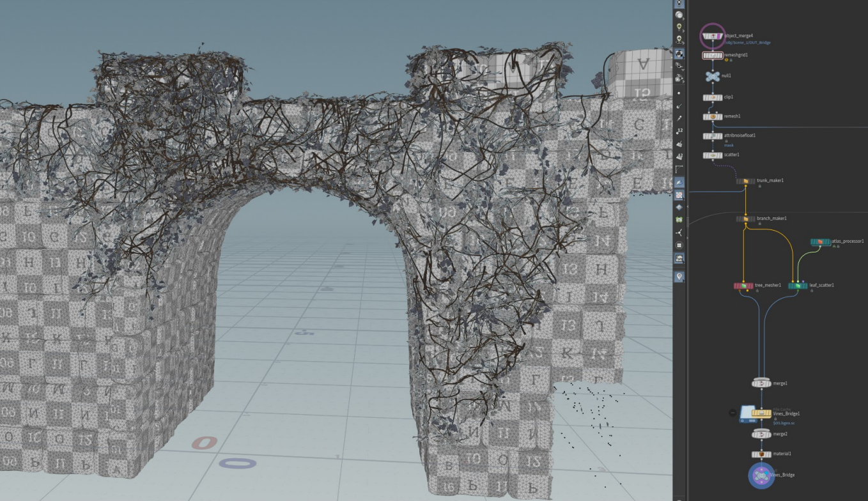Click the null1 node icon
The image size is (868, 501).
point(712,76)
